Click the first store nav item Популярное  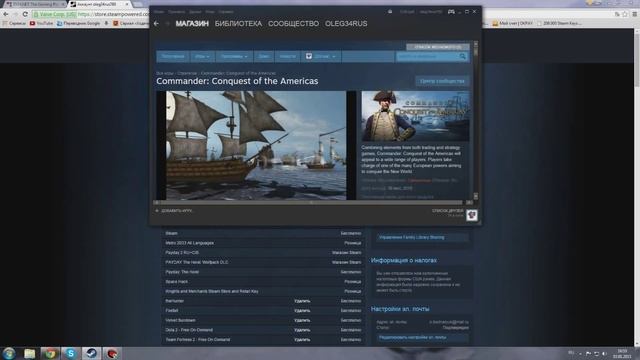pos(173,56)
